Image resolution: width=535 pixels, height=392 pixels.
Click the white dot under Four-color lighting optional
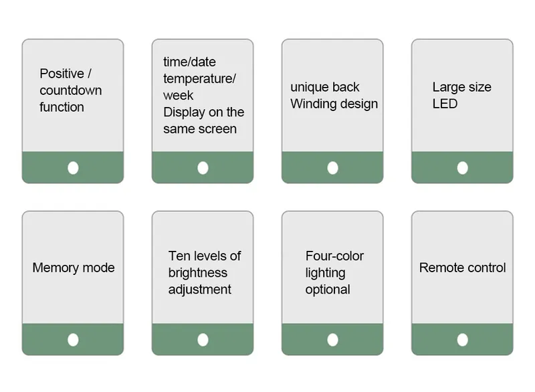[332, 340]
